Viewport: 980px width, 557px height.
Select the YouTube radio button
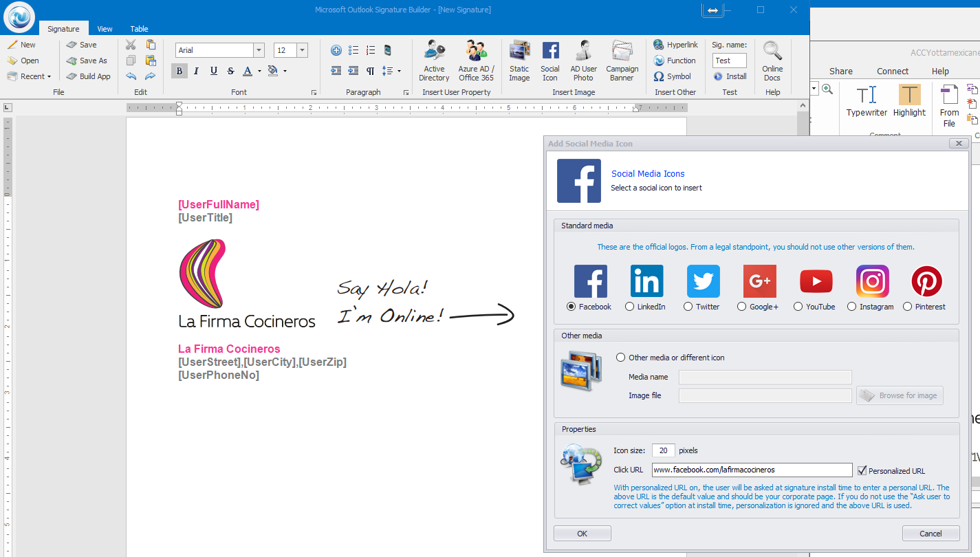(798, 307)
